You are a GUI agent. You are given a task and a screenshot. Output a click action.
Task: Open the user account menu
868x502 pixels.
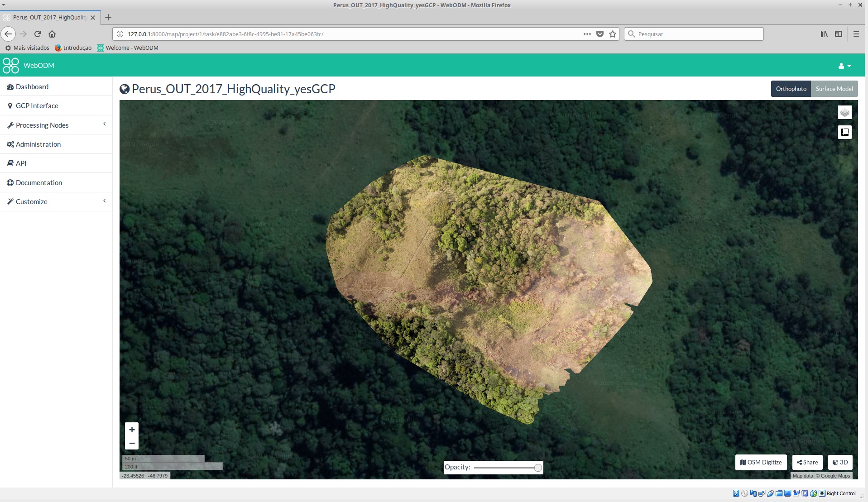843,65
